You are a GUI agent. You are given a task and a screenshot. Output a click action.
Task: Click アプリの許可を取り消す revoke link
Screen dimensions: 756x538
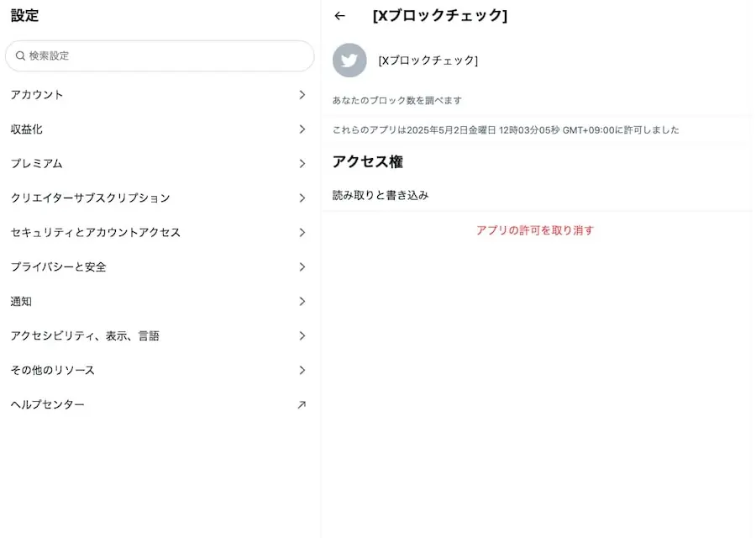point(535,230)
